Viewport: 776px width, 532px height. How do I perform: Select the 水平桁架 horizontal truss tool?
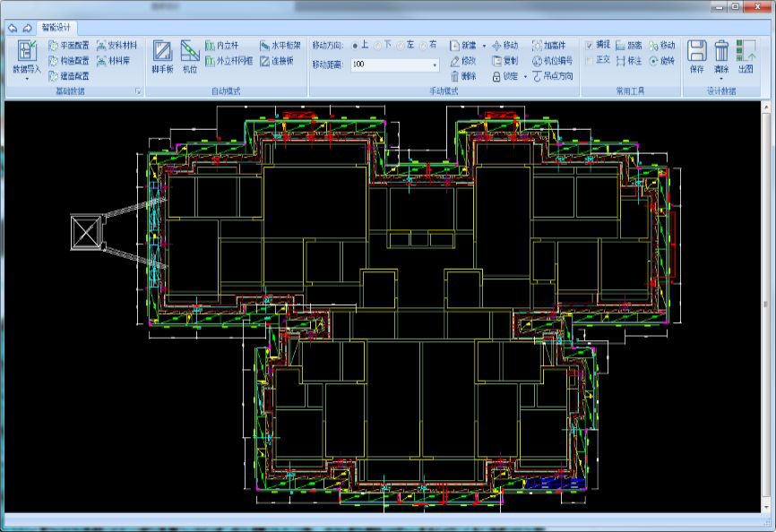pyautogui.click(x=280, y=46)
